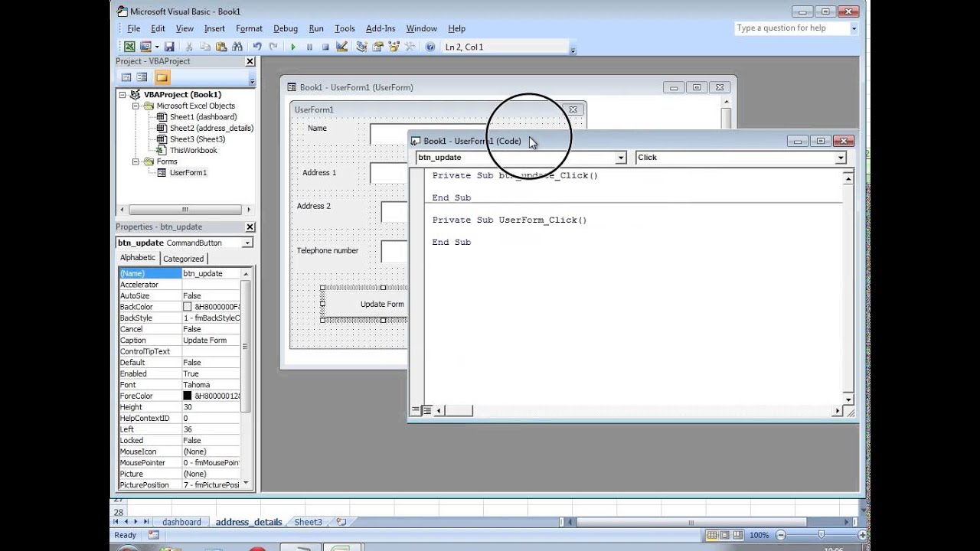The image size is (980, 551).
Task: Click the Reset stop icon
Action: point(325,47)
